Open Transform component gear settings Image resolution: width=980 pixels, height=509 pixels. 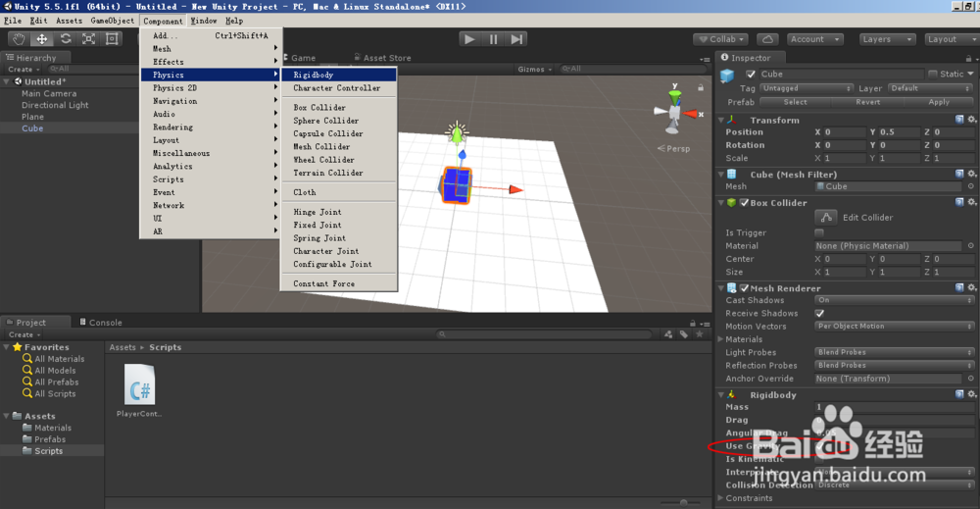coord(971,120)
